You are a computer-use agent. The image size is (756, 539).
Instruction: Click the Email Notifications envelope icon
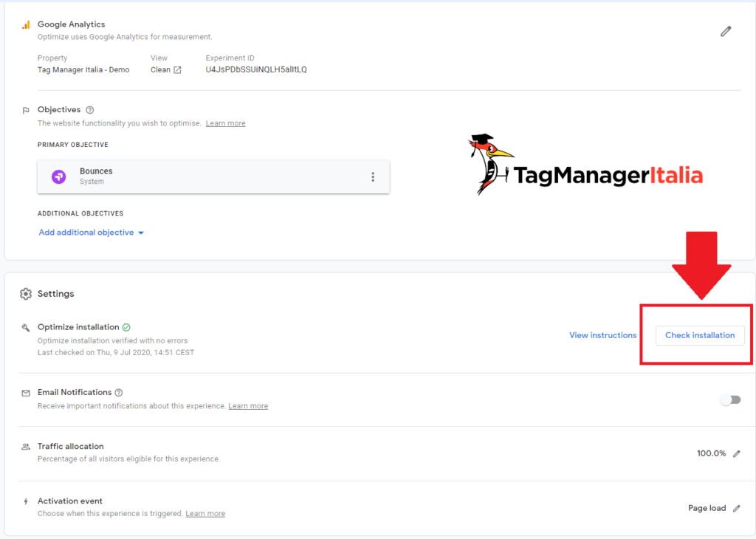click(x=26, y=393)
